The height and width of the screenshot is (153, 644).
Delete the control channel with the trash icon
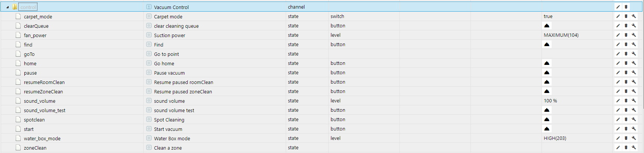[x=626, y=7]
